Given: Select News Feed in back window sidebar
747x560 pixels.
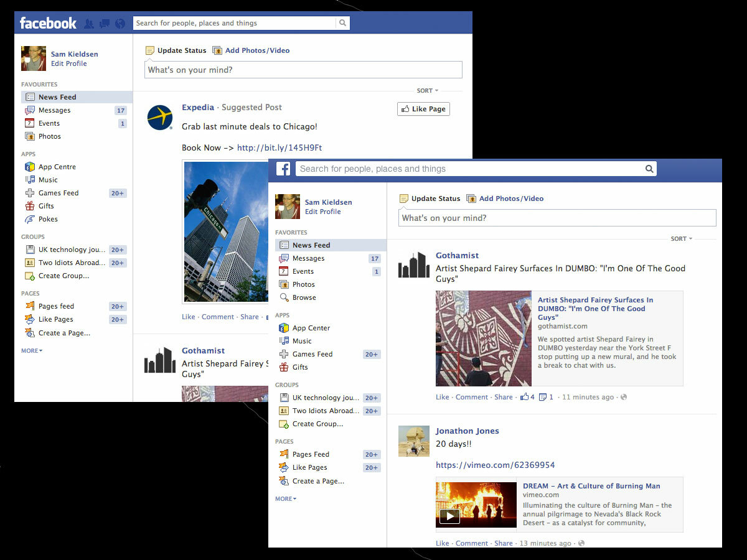Looking at the screenshot, I should [77, 97].
